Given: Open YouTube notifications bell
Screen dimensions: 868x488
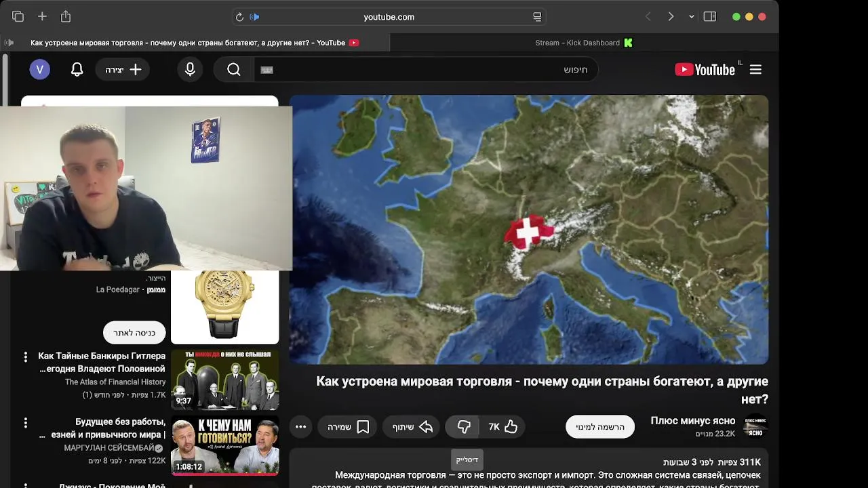Looking at the screenshot, I should point(77,69).
